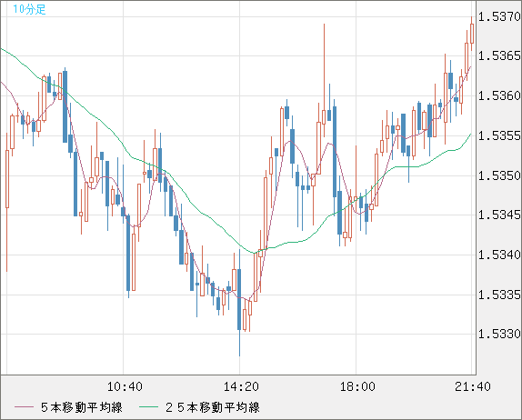
Task: Click the 1.5365 price axis label
Action: [x=499, y=56]
